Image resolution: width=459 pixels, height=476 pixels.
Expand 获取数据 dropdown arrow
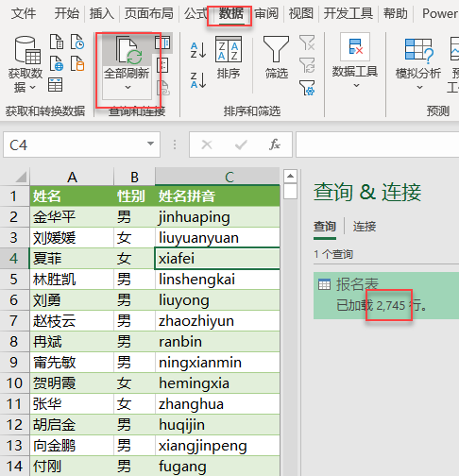pos(33,88)
